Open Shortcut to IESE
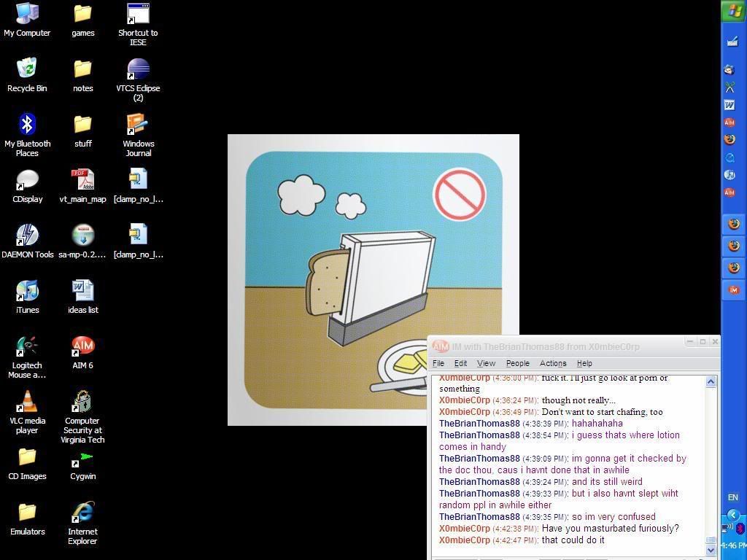 point(138,25)
